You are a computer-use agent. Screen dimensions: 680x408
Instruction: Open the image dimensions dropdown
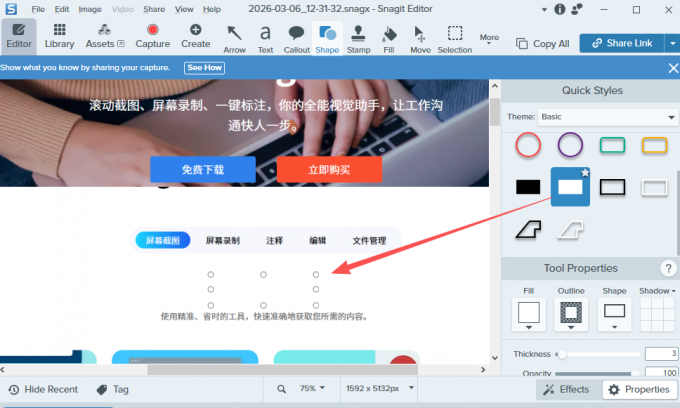(380, 388)
